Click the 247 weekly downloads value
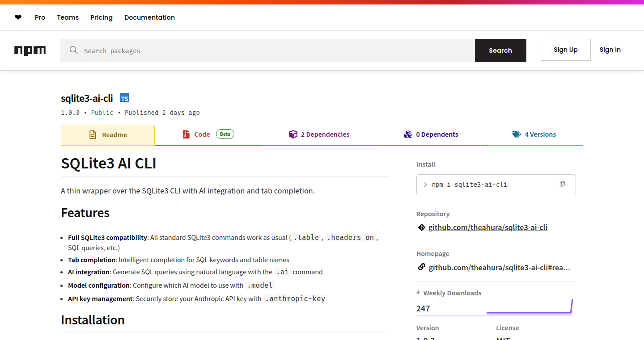644x340 pixels. coord(423,309)
